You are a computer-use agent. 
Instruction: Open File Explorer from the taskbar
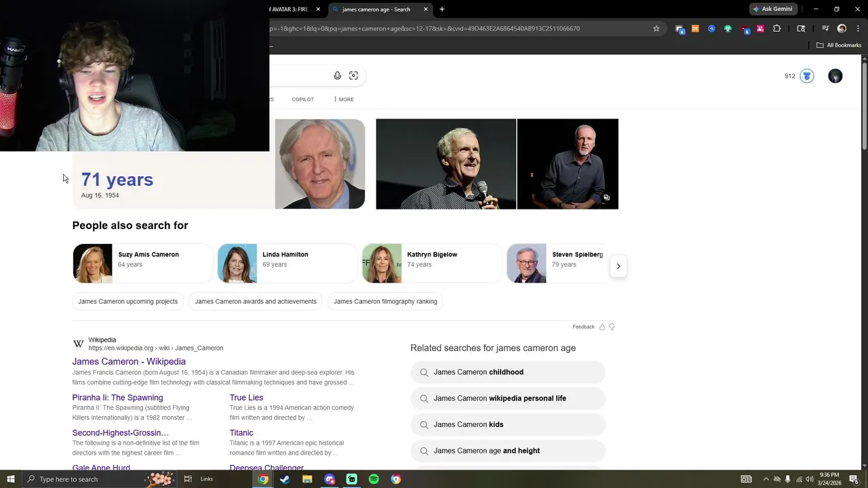coord(307,479)
